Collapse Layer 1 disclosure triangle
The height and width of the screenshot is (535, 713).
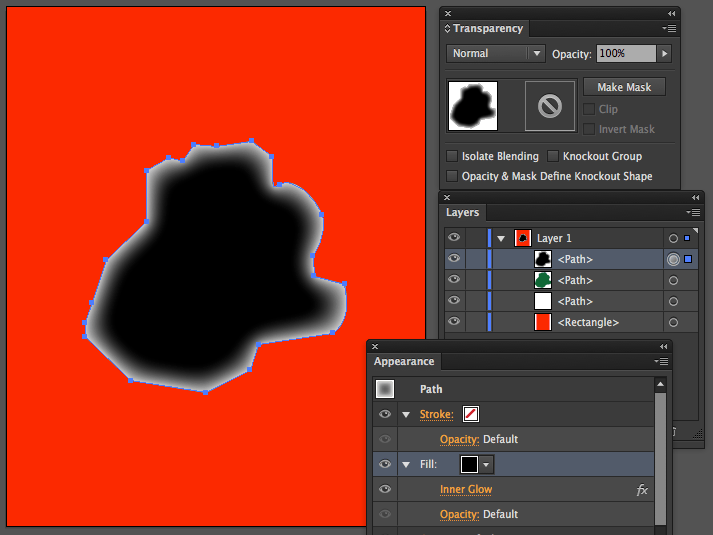pos(501,239)
